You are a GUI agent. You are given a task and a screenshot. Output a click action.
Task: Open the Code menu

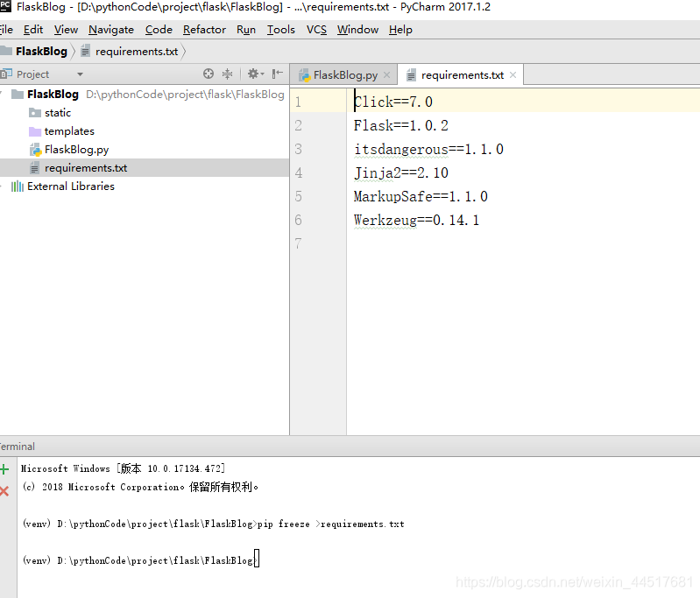pyautogui.click(x=159, y=30)
